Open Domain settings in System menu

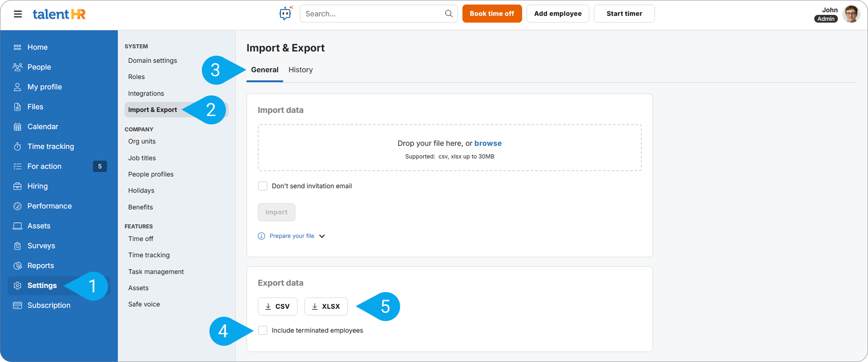point(152,60)
